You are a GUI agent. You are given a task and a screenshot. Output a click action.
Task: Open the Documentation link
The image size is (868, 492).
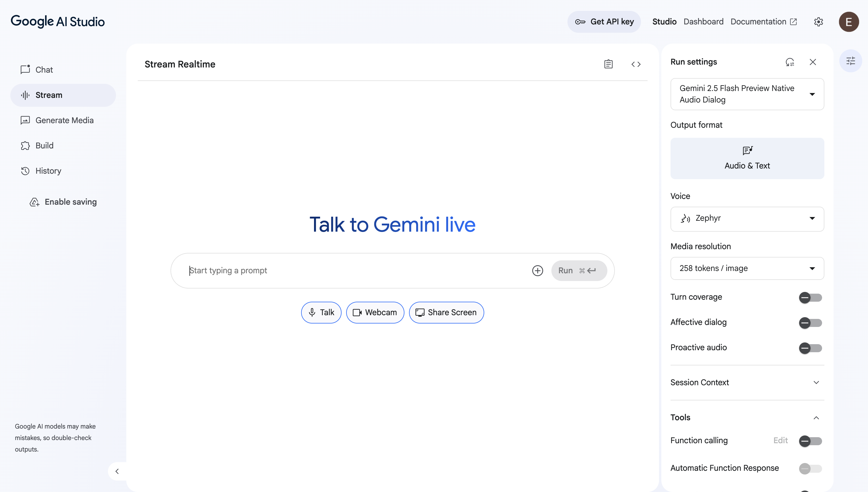click(x=764, y=22)
